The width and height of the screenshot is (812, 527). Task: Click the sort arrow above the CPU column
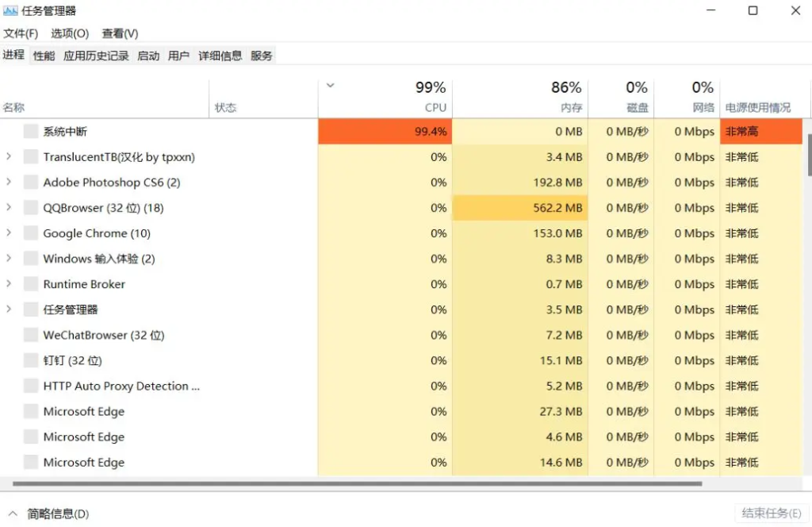[x=331, y=86]
